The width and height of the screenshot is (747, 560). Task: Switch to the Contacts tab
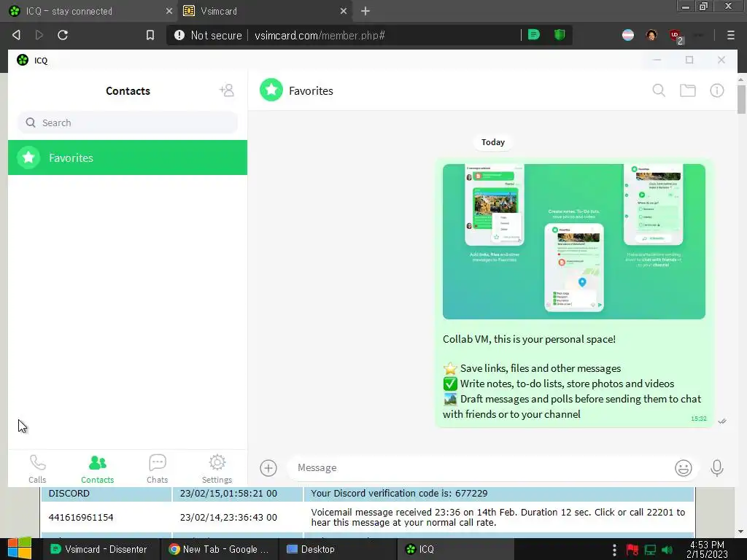coord(97,469)
